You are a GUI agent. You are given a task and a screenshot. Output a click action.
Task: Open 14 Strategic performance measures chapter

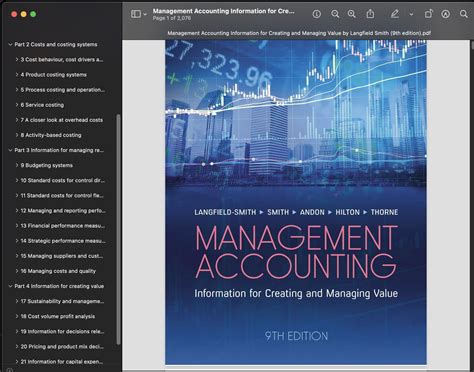tap(63, 241)
